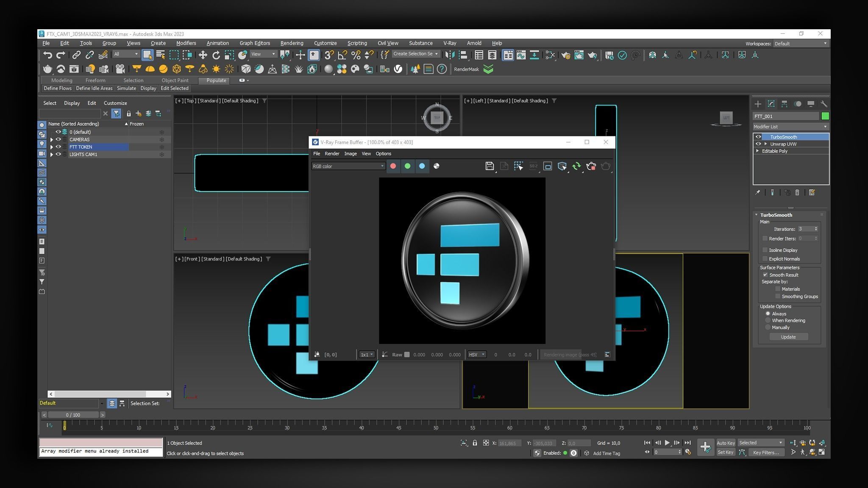Viewport: 868px width, 488px height.
Task: Check Separate by Smoothing Groups
Action: pos(778,297)
